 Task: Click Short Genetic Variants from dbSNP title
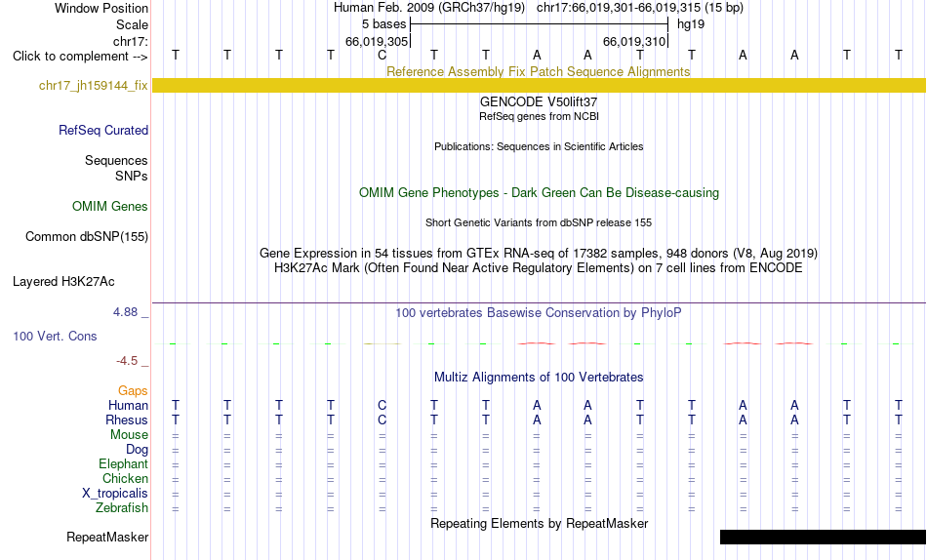pyautogui.click(x=539, y=223)
